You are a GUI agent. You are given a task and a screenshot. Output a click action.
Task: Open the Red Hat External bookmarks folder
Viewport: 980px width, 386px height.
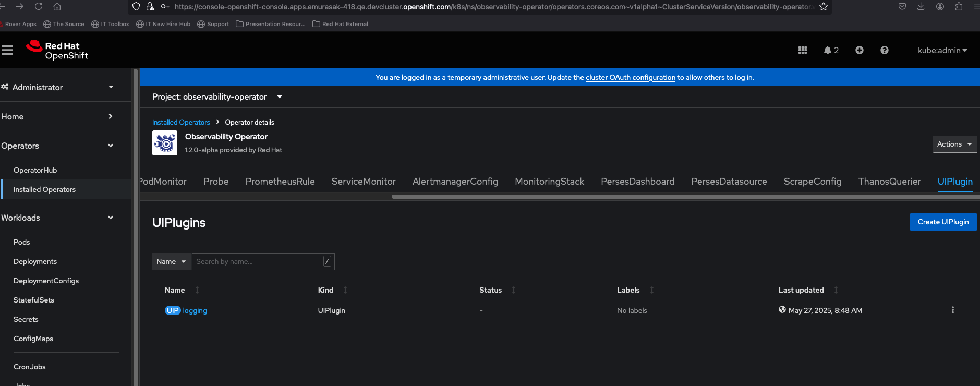tap(340, 24)
